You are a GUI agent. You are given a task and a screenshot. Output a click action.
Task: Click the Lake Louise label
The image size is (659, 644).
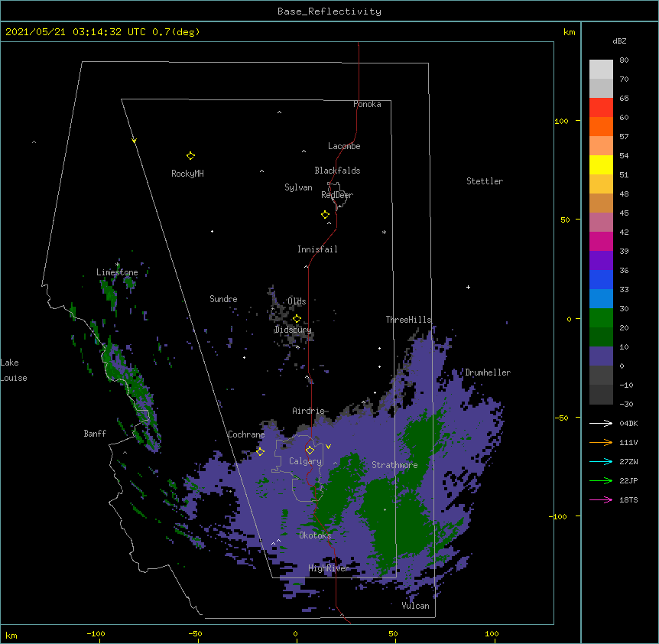[14, 370]
